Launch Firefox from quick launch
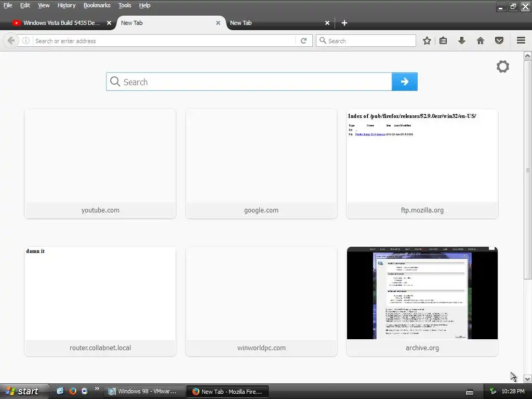The height and width of the screenshot is (399, 532). [73, 391]
